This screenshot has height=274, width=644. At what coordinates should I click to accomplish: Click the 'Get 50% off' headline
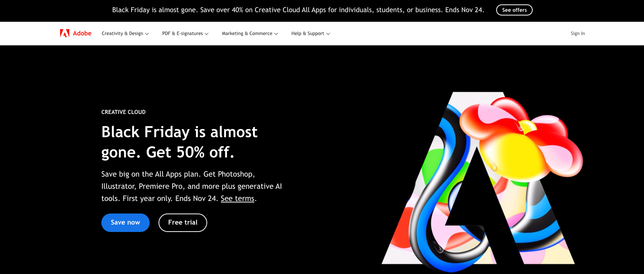click(x=179, y=142)
